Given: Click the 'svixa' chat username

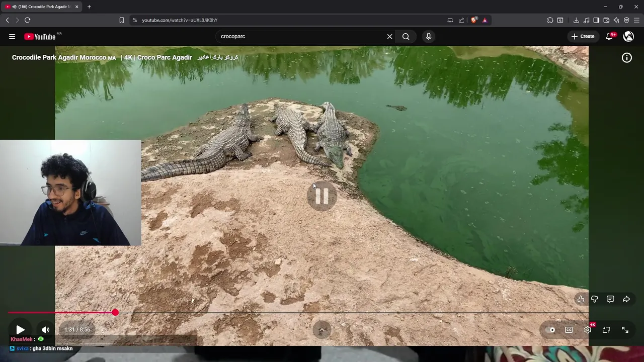Looking at the screenshot, I should pyautogui.click(x=23, y=348).
